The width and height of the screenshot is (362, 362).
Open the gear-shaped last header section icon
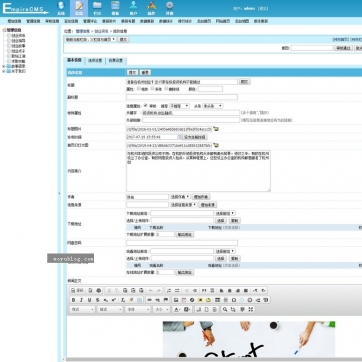(169, 8)
